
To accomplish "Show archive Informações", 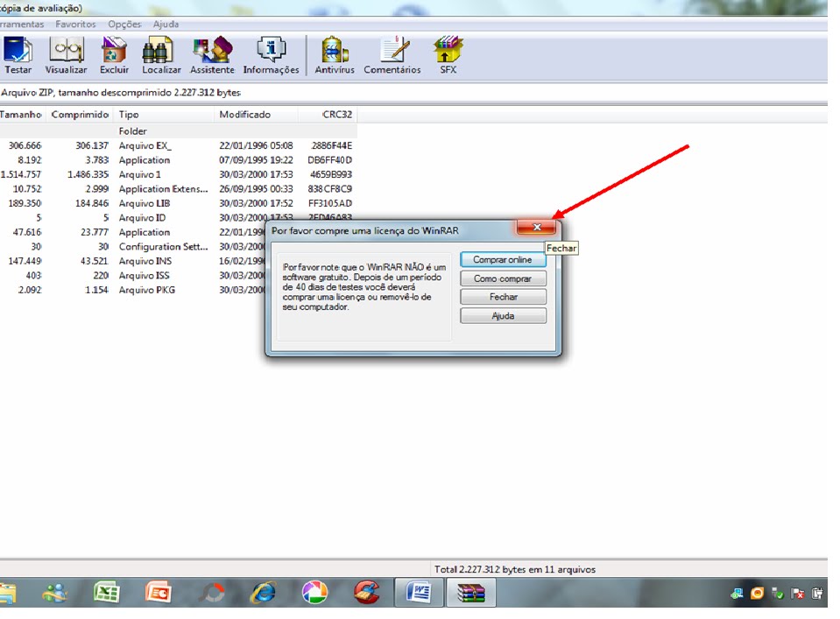I will (271, 54).
